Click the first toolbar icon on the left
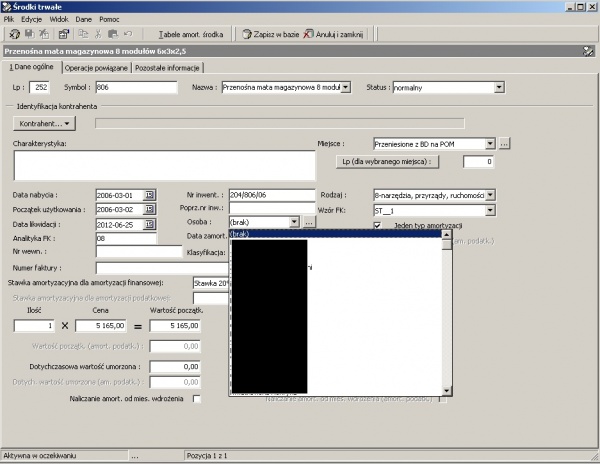 (x=15, y=34)
